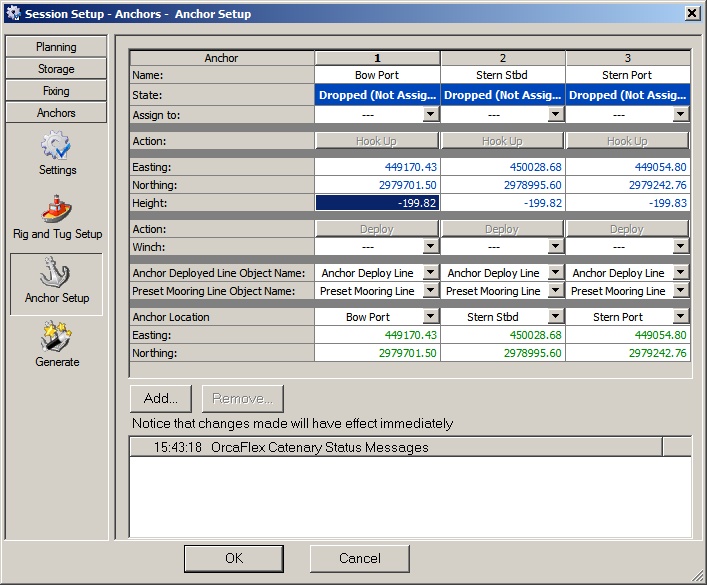
Task: Switch to the Planning tab
Action: click(x=56, y=47)
